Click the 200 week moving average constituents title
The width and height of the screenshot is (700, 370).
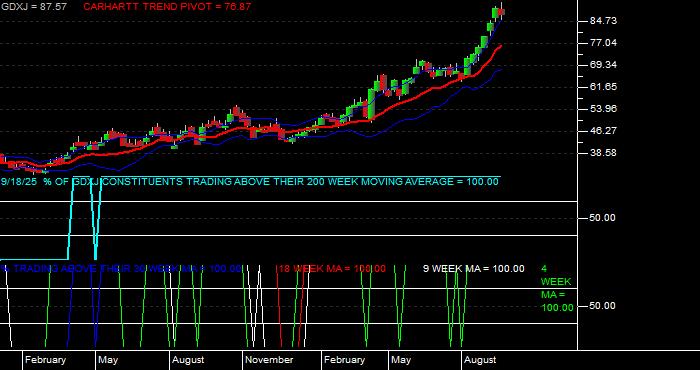[271, 182]
